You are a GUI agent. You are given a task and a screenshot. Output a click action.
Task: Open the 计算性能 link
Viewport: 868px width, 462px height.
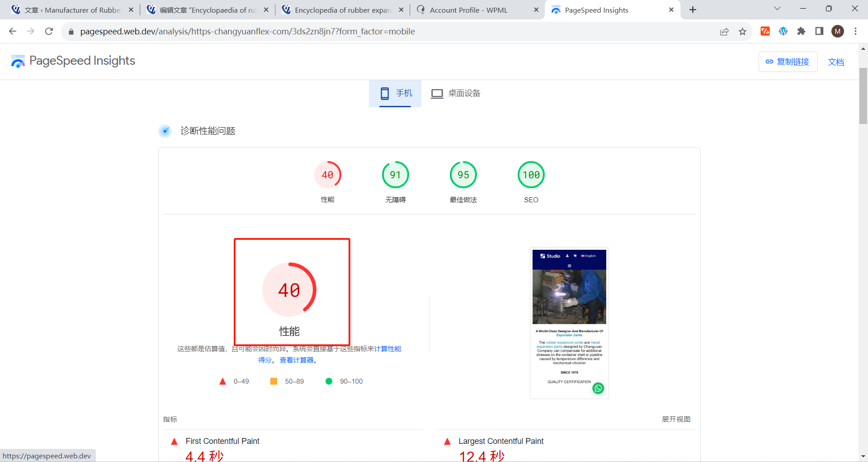pyautogui.click(x=387, y=349)
